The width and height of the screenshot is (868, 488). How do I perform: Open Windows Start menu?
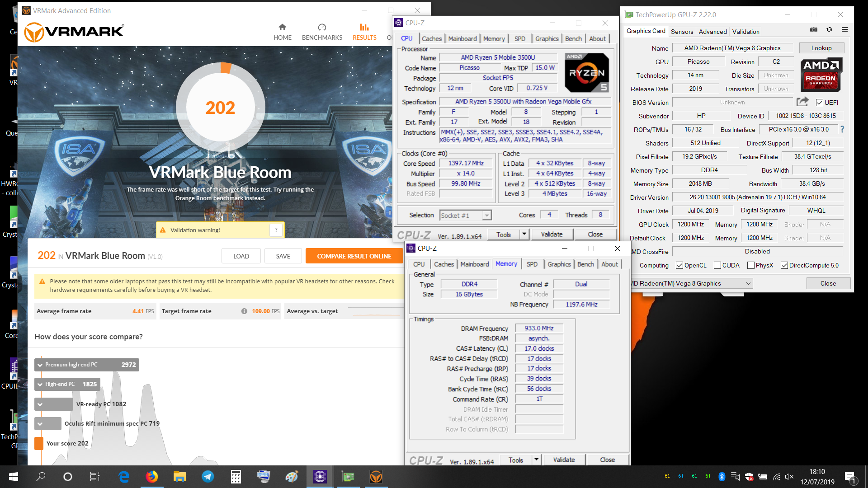click(13, 477)
